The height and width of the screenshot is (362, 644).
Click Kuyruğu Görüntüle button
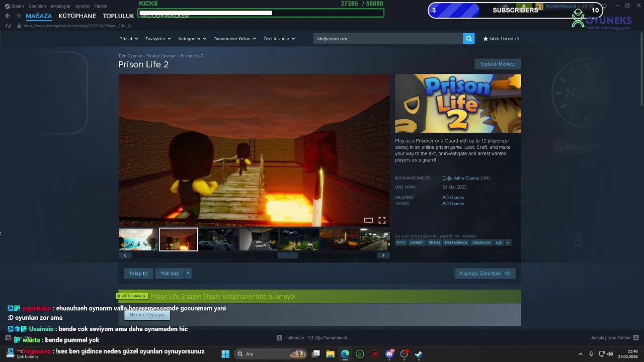(x=485, y=274)
